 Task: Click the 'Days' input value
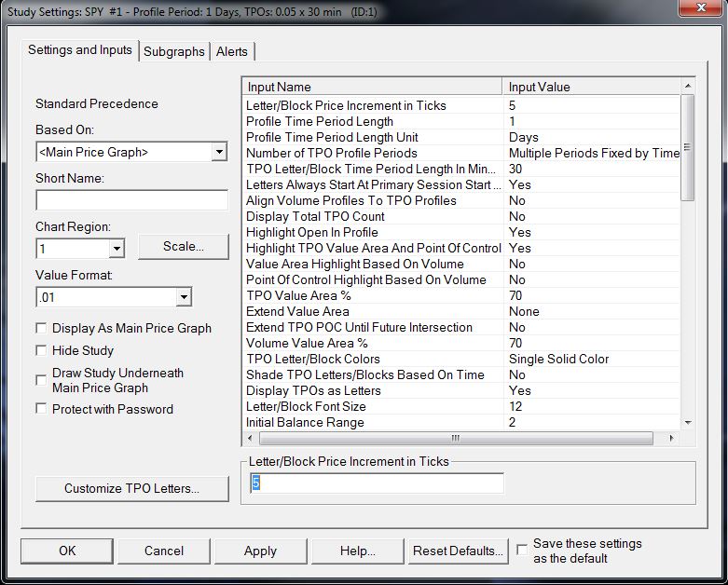pos(524,137)
